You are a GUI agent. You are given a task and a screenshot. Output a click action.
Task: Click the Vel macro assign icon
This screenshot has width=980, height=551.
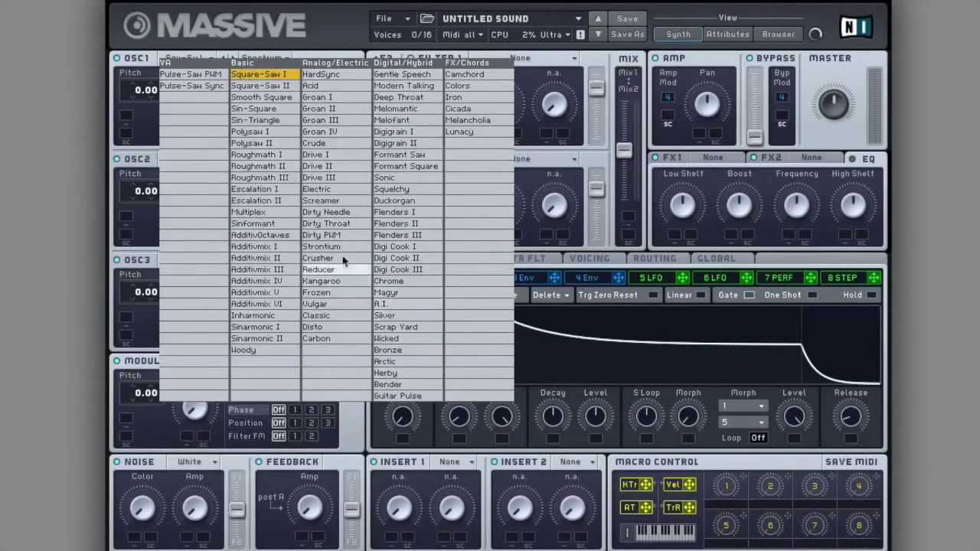click(x=689, y=484)
